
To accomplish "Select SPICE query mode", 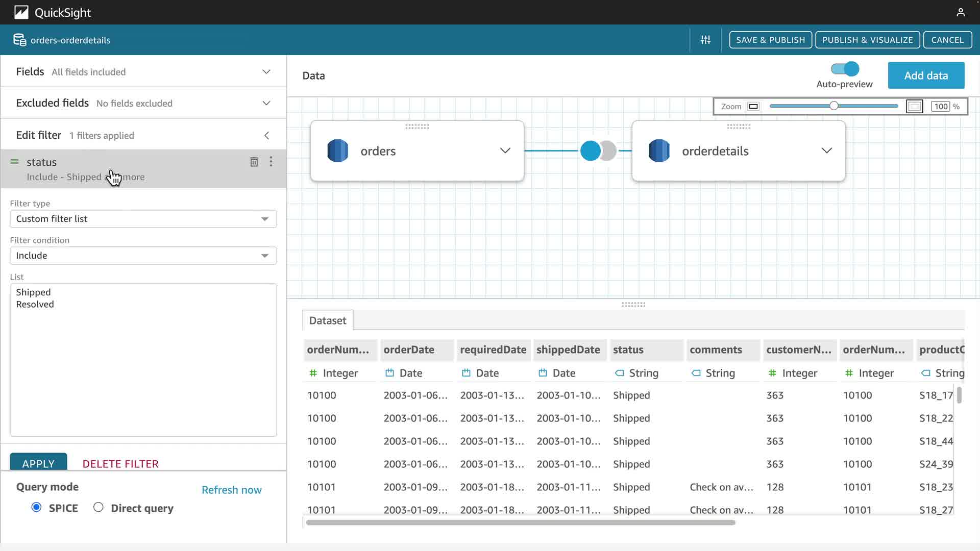I will (36, 508).
